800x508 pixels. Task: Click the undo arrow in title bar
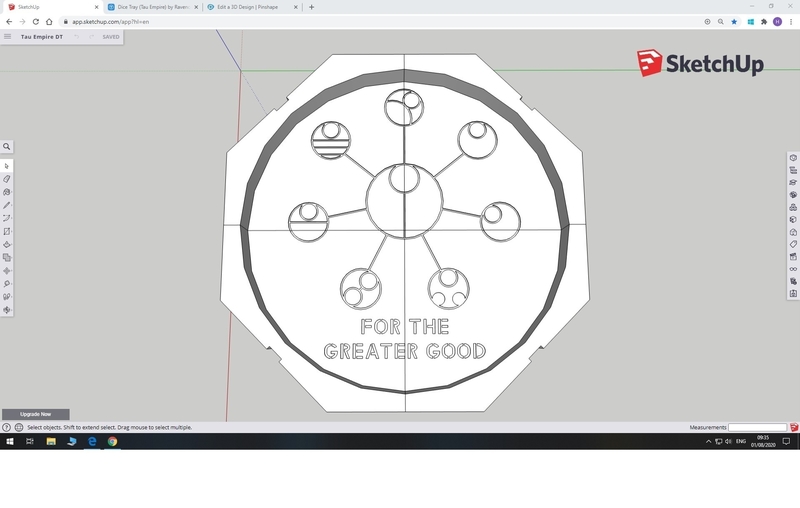(77, 37)
